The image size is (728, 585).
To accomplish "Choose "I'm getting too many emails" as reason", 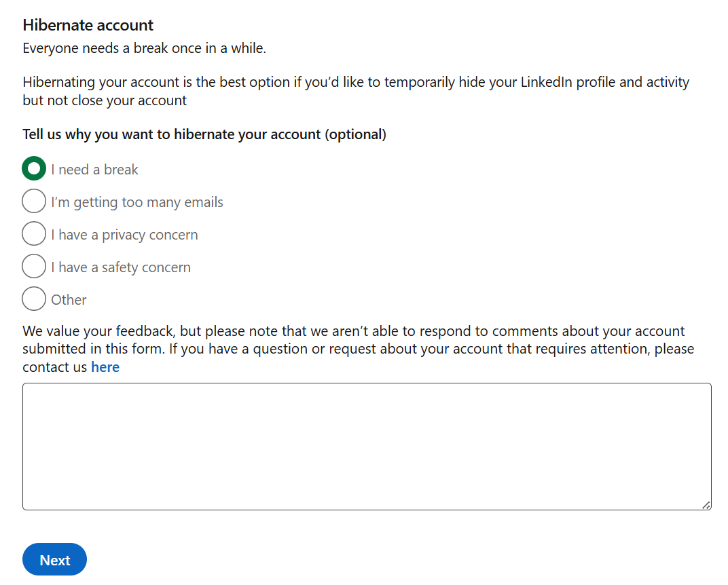I will coord(33,201).
